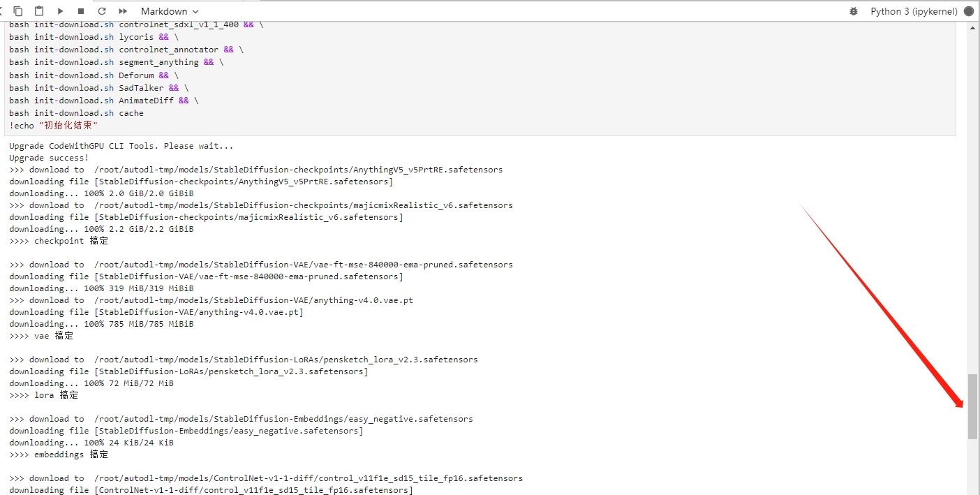Click the "Upgrade success!" output line
980x495 pixels.
pos(49,158)
